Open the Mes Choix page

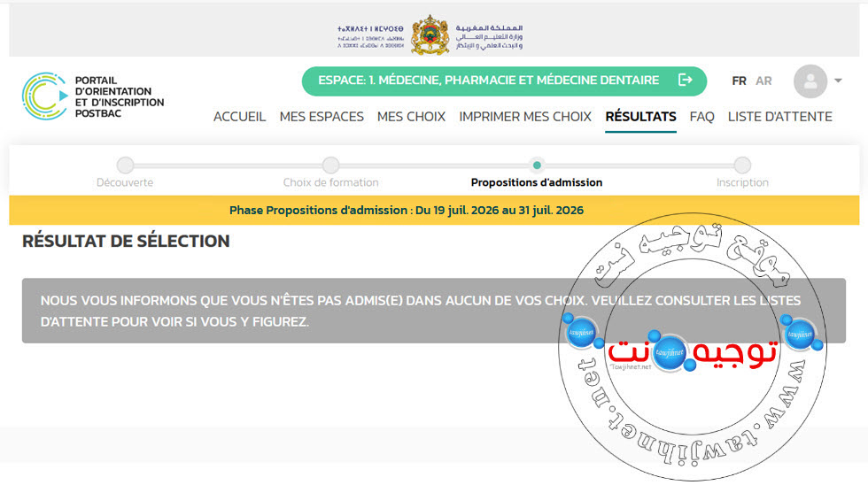point(411,117)
